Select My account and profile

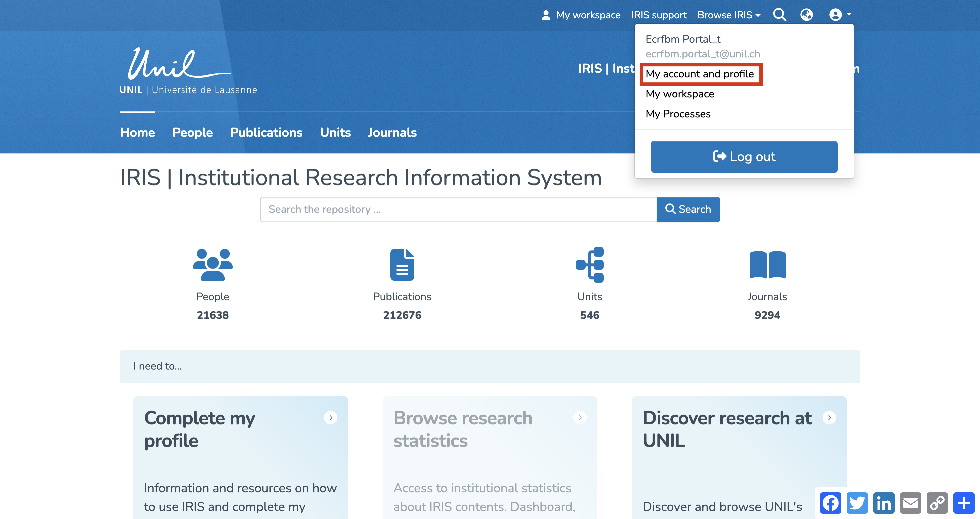point(700,74)
